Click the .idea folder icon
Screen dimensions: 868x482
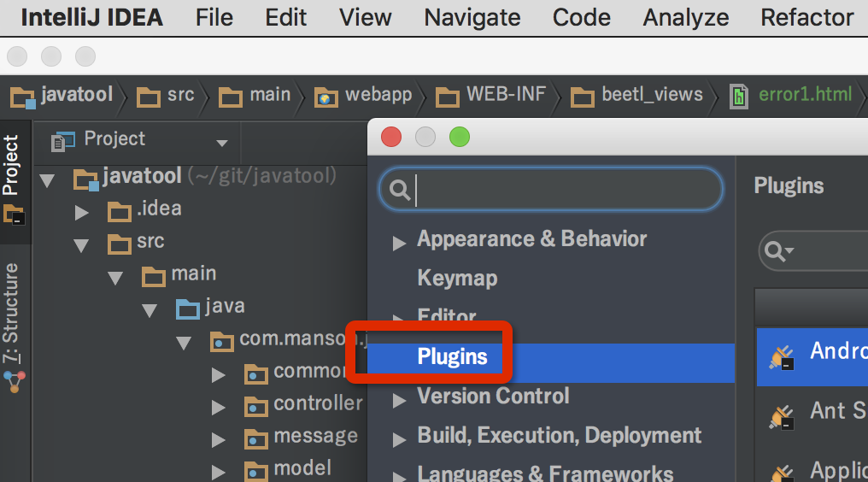(119, 212)
